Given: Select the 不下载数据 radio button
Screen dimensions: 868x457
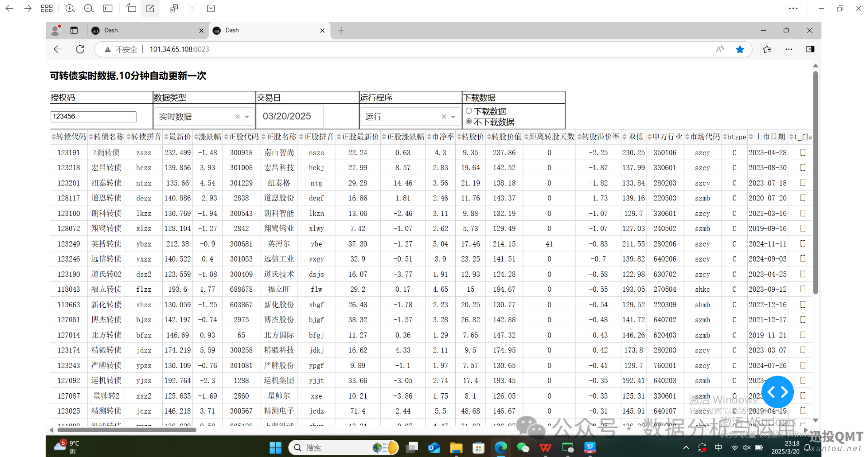Looking at the screenshot, I should click(469, 121).
